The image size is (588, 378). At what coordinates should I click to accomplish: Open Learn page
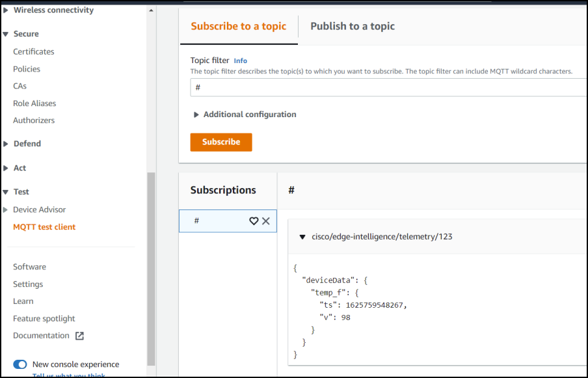23,301
